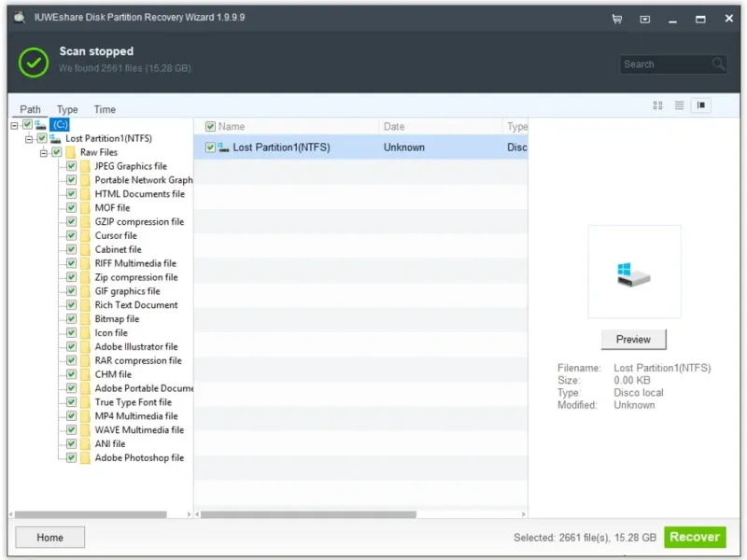
Task: Switch to large icons thumbnail view
Action: tap(657, 105)
